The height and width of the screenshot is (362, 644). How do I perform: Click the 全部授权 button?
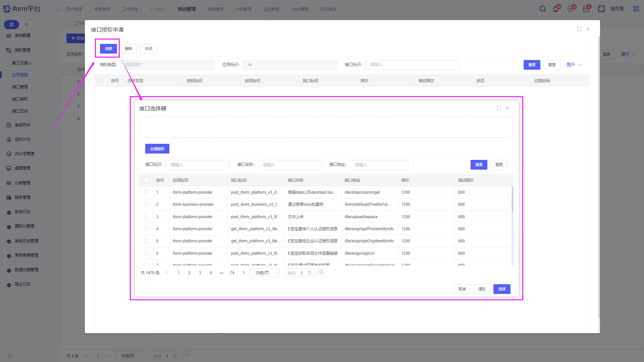157,149
